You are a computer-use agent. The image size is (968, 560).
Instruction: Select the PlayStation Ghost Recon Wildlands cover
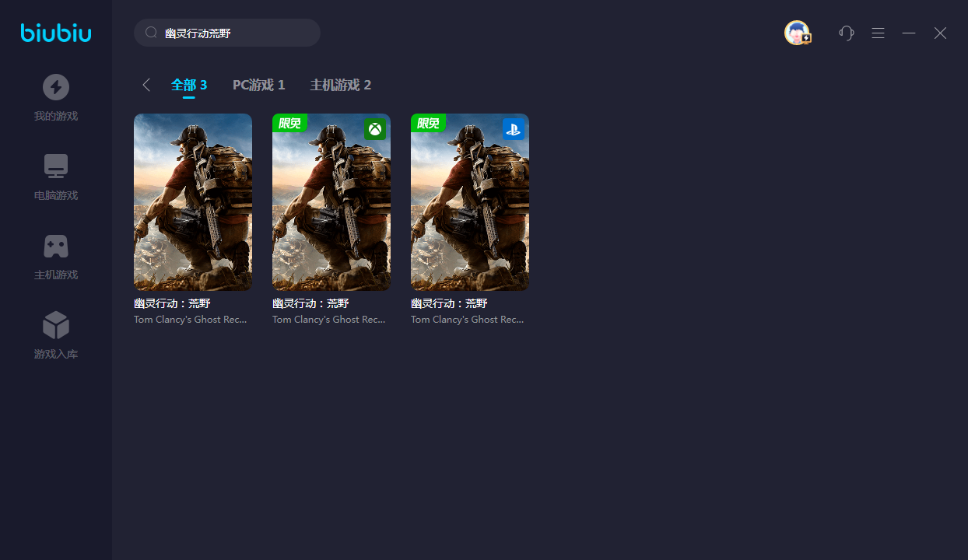point(470,202)
